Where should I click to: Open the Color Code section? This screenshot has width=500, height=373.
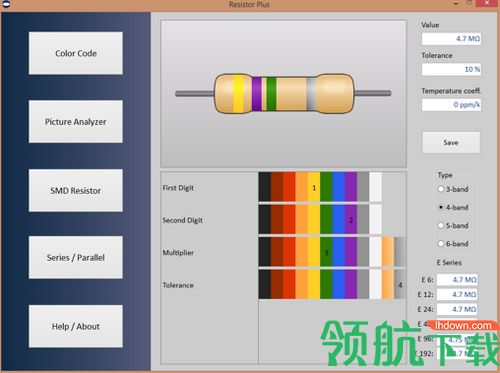(76, 53)
